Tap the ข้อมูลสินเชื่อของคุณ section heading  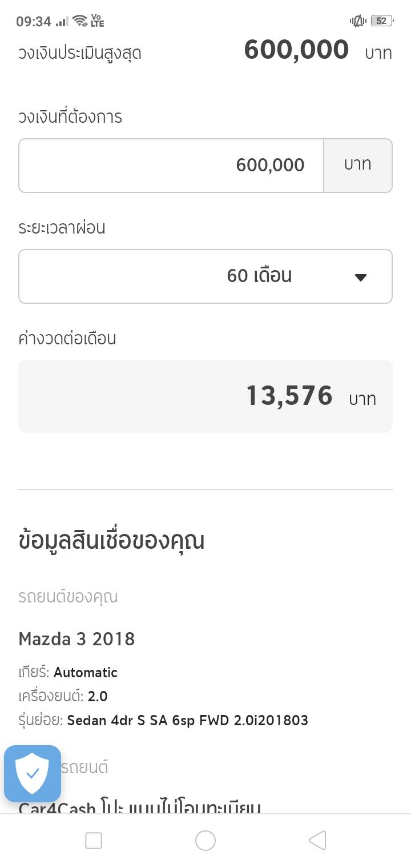(111, 540)
